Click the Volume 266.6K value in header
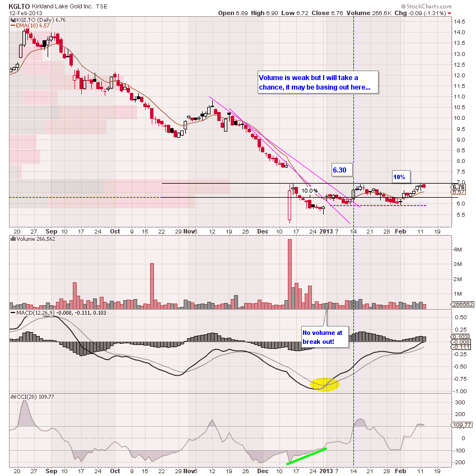 [369, 13]
